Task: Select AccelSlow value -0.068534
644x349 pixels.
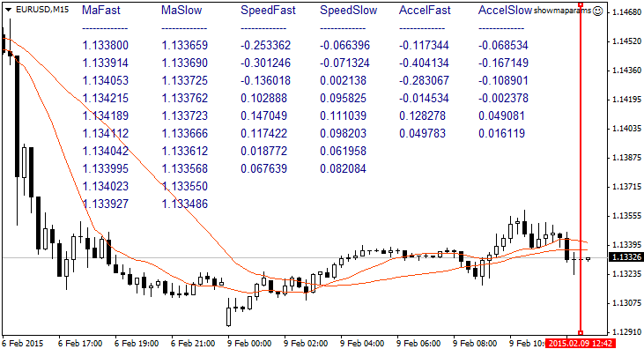Action: point(504,45)
